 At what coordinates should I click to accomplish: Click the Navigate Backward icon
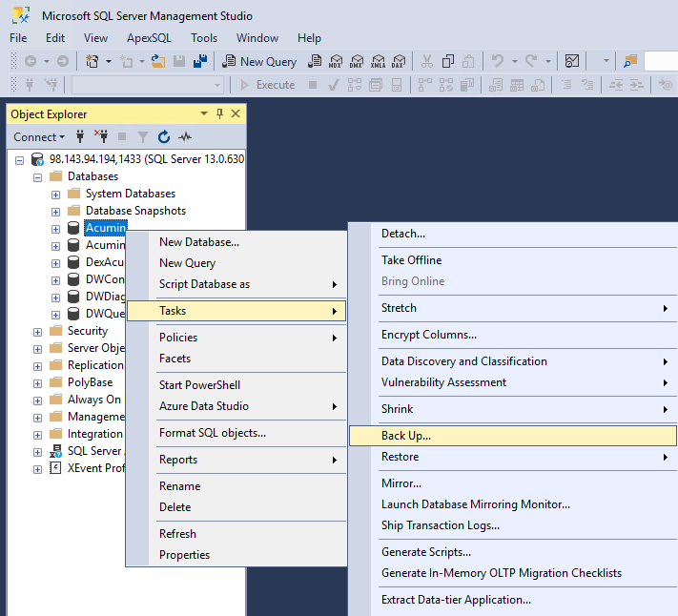(x=31, y=62)
